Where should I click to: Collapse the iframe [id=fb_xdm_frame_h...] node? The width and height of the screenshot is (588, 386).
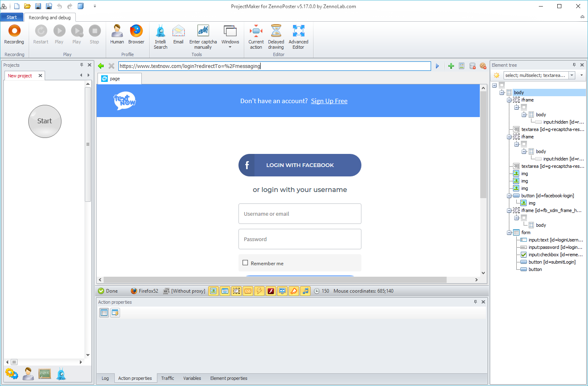coord(509,210)
